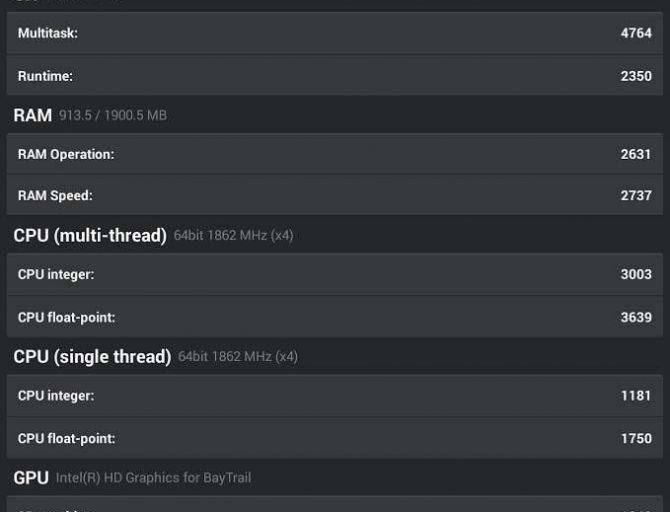Tap the Runtime result row
The height and width of the screenshot is (512, 670).
[x=335, y=76]
